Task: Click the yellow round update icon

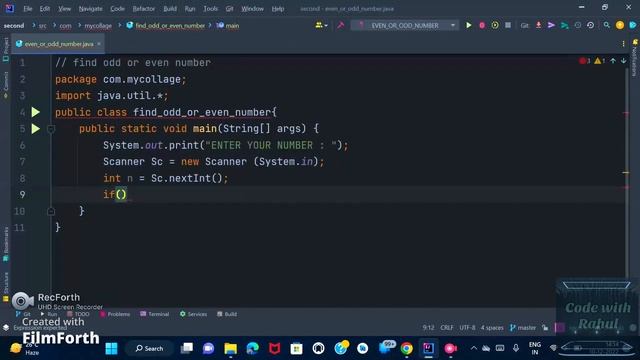Action: click(x=620, y=25)
